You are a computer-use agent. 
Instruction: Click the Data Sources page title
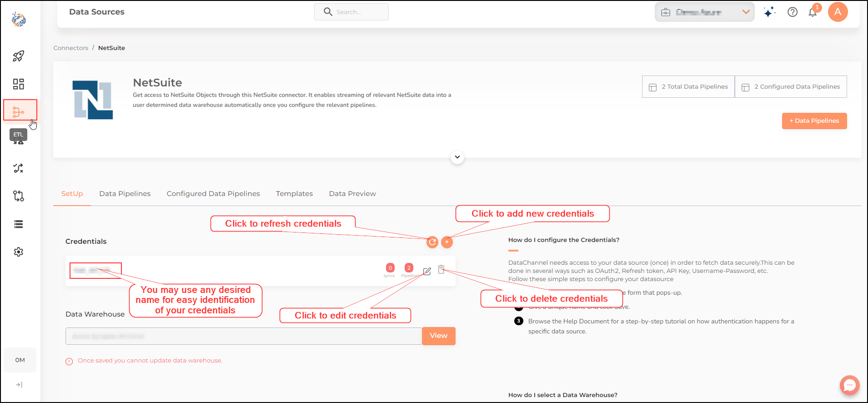[x=97, y=12]
